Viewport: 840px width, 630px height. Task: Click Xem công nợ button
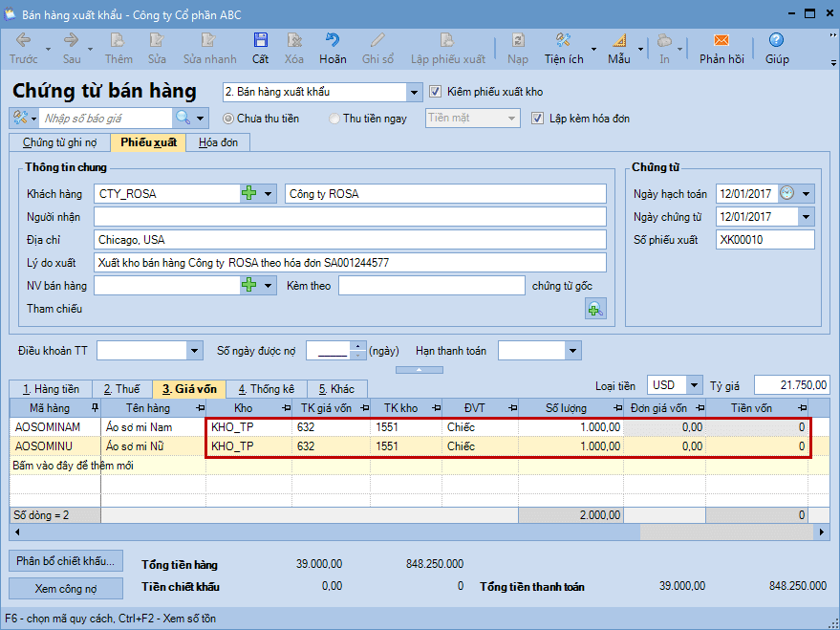tap(65, 589)
